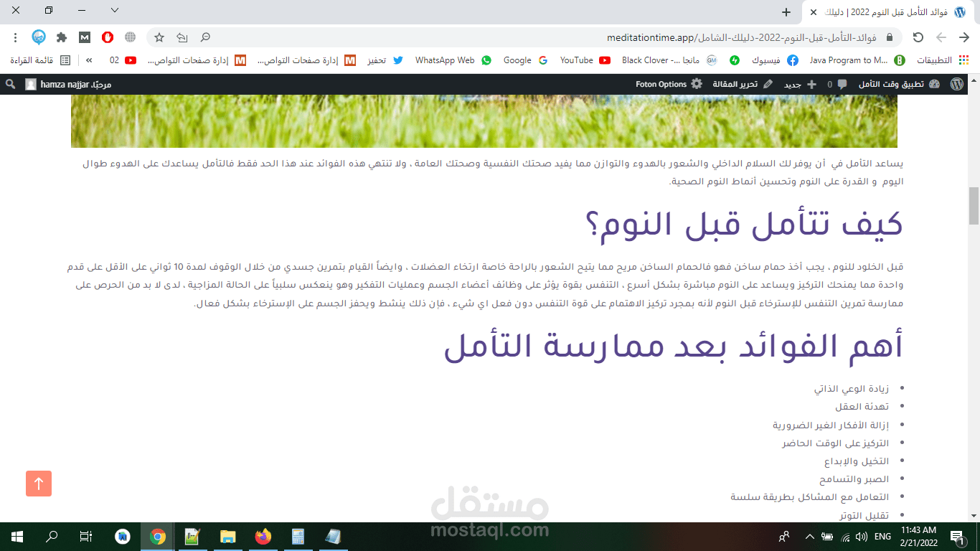
Task: Click the grey globe extension icon
Action: [x=130, y=37]
